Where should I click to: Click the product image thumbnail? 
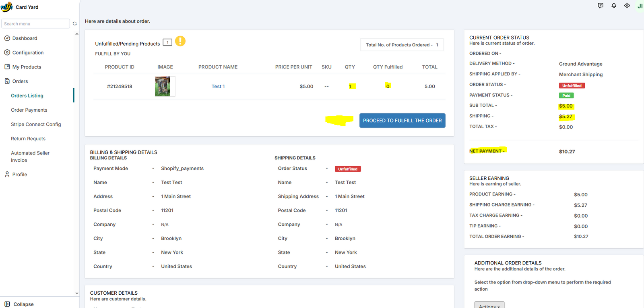pyautogui.click(x=163, y=86)
